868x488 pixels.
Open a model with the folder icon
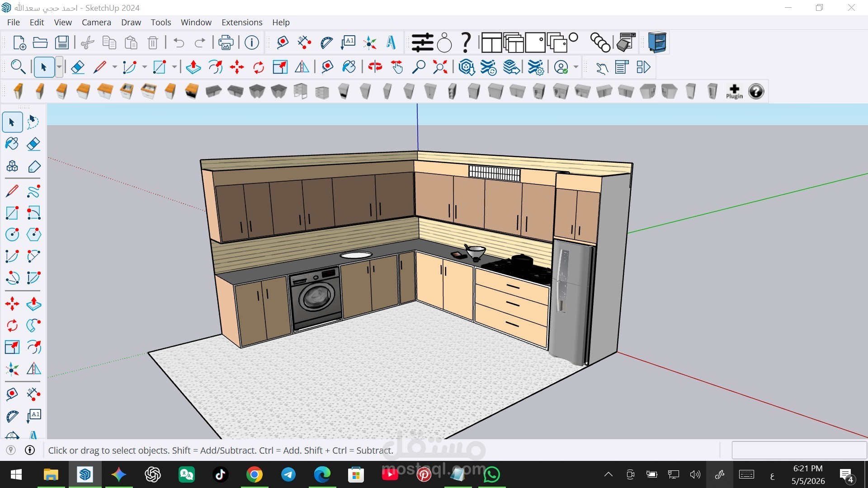(x=40, y=42)
